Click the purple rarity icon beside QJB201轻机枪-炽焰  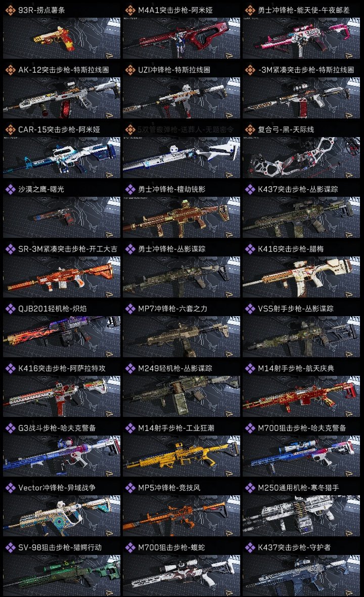pos(10,309)
